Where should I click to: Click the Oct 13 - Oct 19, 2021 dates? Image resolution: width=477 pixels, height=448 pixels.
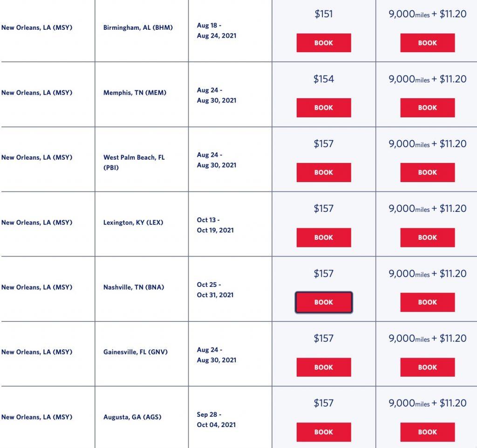pos(215,225)
